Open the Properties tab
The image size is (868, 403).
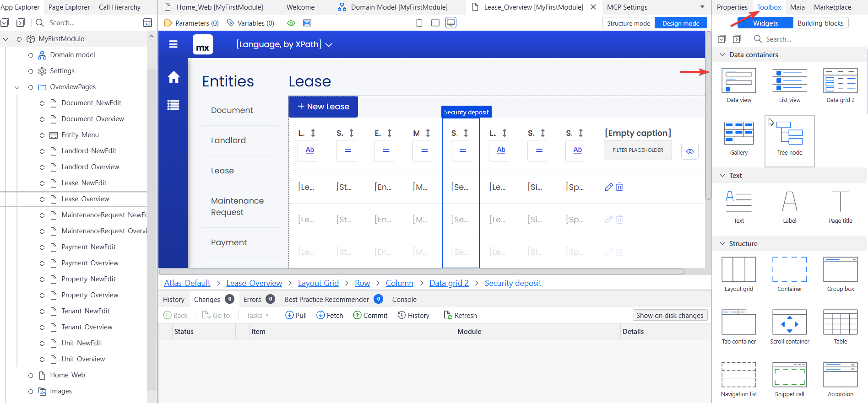point(732,7)
